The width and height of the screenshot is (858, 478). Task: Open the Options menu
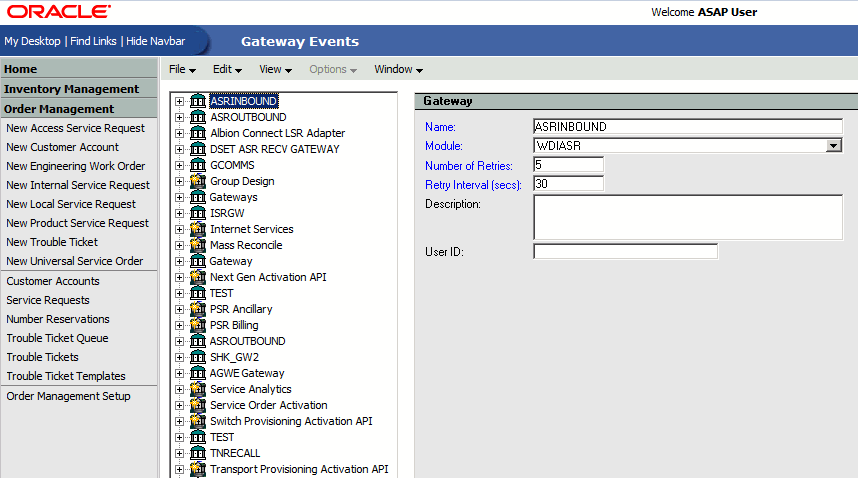pos(333,69)
